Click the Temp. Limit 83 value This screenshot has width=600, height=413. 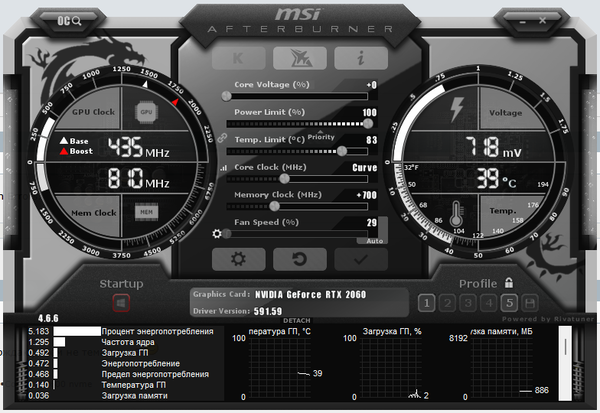pyautogui.click(x=372, y=140)
